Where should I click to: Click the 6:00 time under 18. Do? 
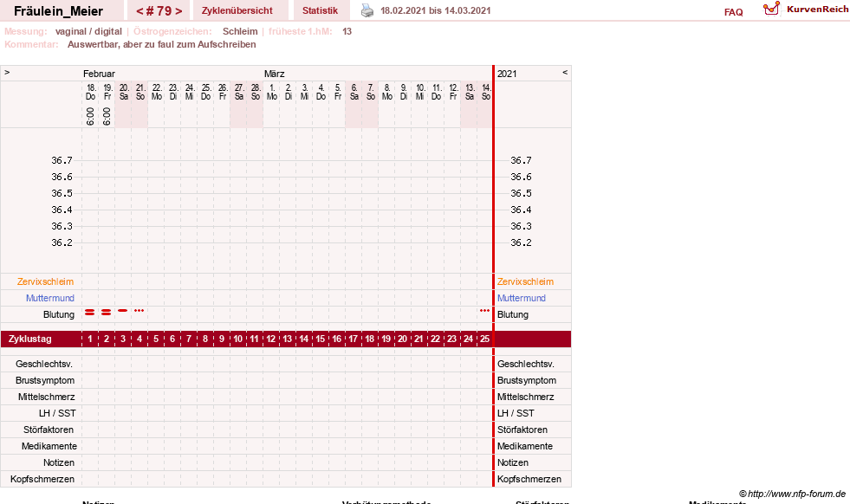90,116
